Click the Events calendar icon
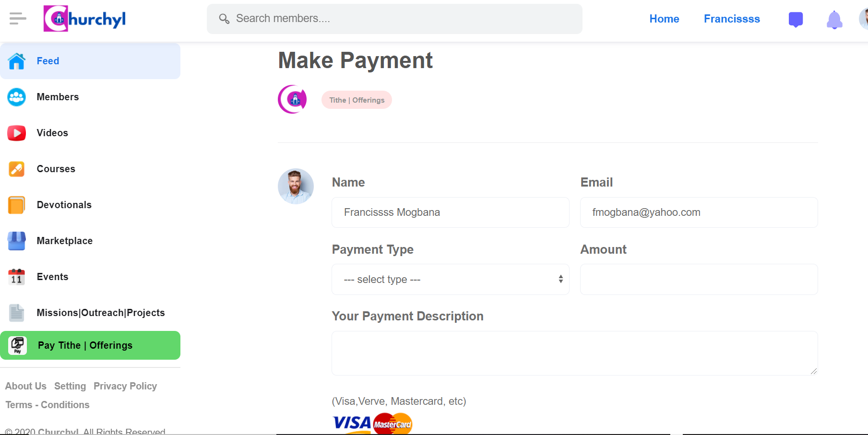 coord(17,277)
